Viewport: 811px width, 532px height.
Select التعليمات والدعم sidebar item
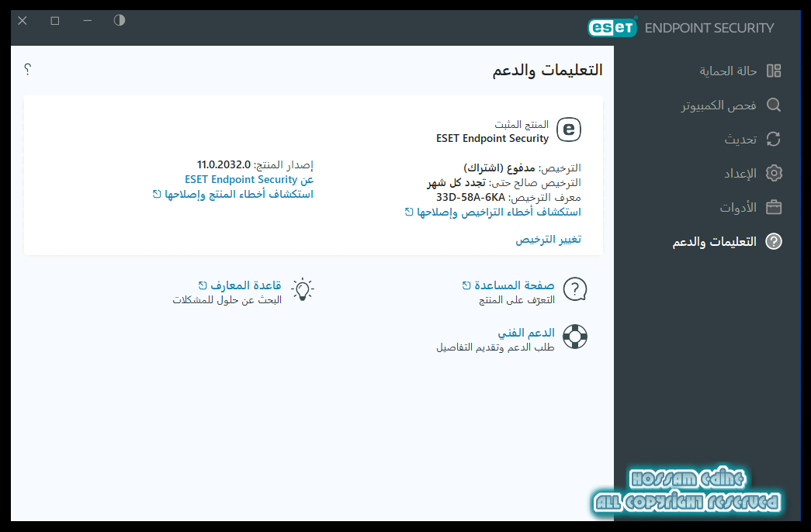[x=714, y=242]
